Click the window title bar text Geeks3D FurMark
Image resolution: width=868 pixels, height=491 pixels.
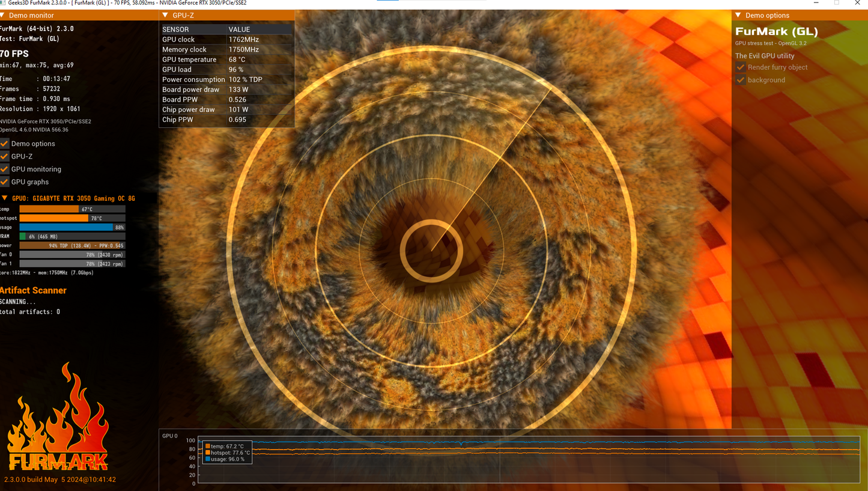(x=127, y=3)
